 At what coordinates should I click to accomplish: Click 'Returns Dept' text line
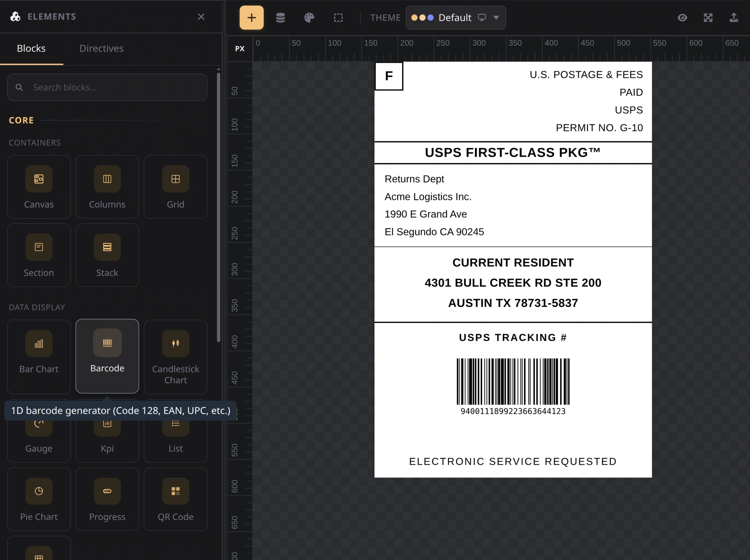414,179
